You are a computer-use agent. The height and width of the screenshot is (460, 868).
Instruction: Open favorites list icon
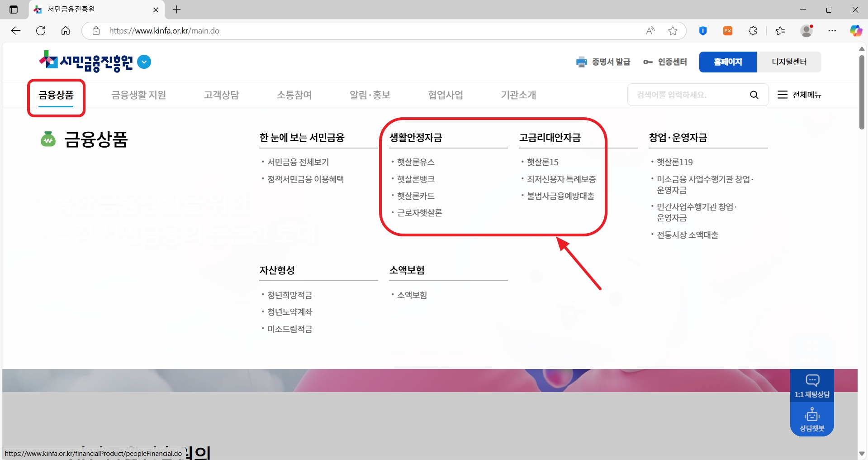[x=780, y=31]
